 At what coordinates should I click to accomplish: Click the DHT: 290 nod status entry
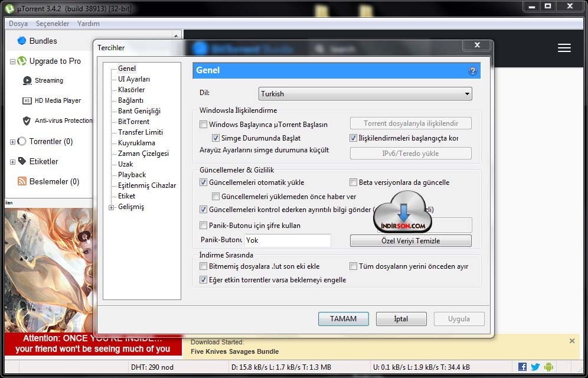click(152, 367)
